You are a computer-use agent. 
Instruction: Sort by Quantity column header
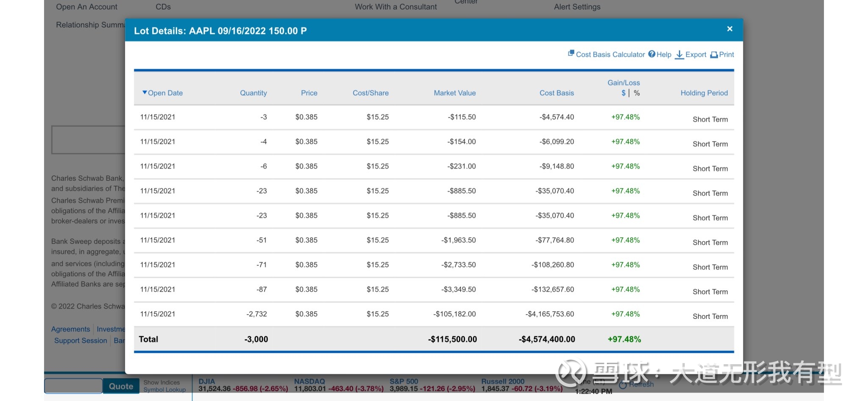click(253, 93)
